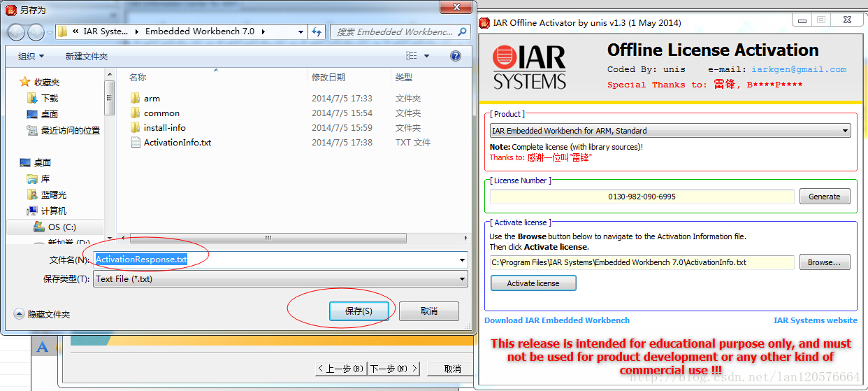This screenshot has width=868, height=391.
Task: Open the 组织 menu
Action: (31, 56)
